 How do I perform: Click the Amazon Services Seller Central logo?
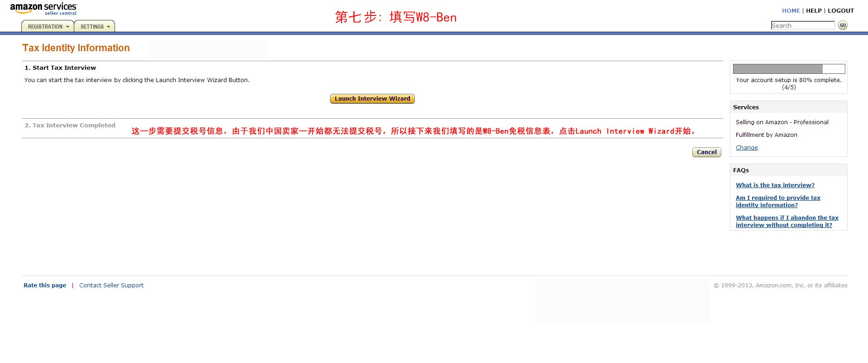coord(43,9)
